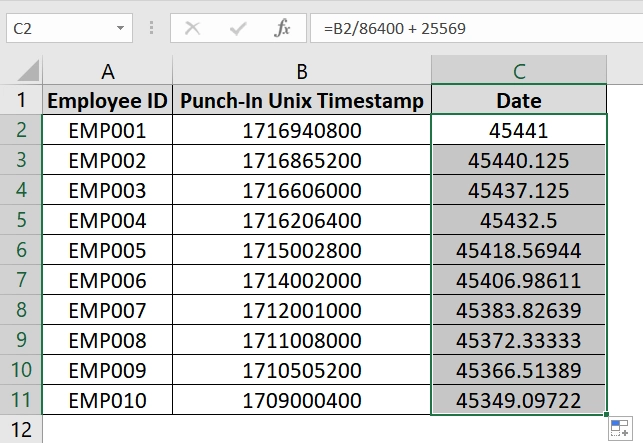Select row 6 header
Image resolution: width=643 pixels, height=443 pixels.
pos(21,249)
